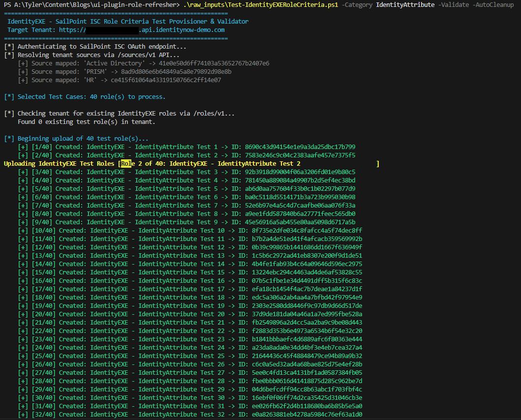The width and height of the screenshot is (521, 420).
Task: Click the [10/40] Created Test 10 line
Action: coord(190,231)
